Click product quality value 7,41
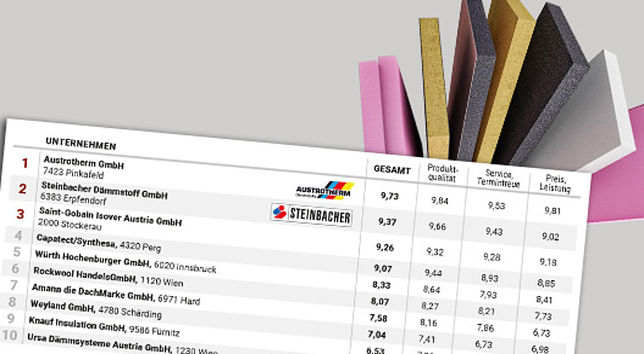This screenshot has height=354, width=644. (x=427, y=339)
